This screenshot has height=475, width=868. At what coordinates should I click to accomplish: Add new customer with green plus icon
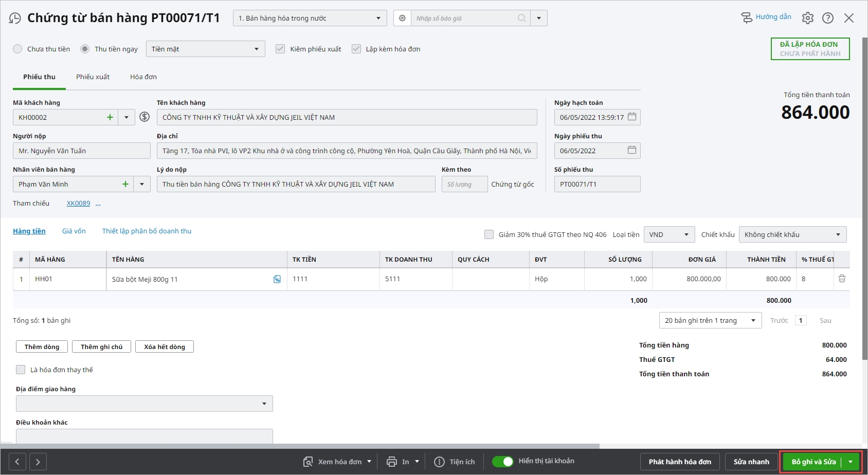point(110,117)
